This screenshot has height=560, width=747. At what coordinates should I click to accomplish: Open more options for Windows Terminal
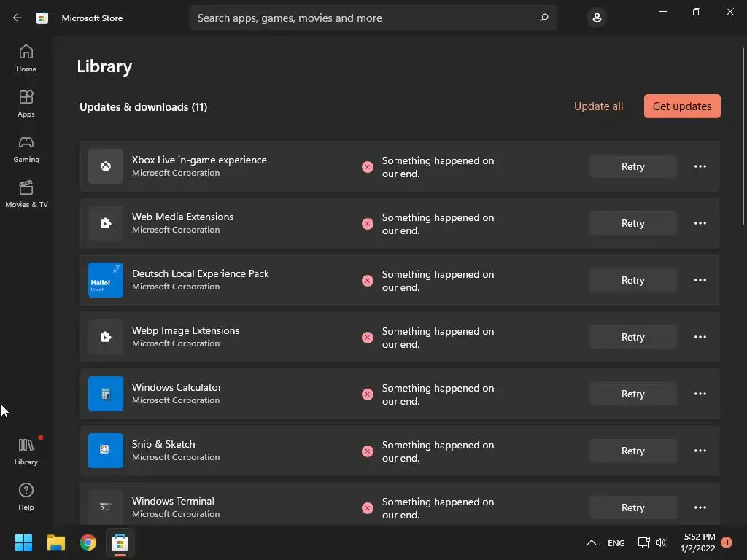point(700,507)
